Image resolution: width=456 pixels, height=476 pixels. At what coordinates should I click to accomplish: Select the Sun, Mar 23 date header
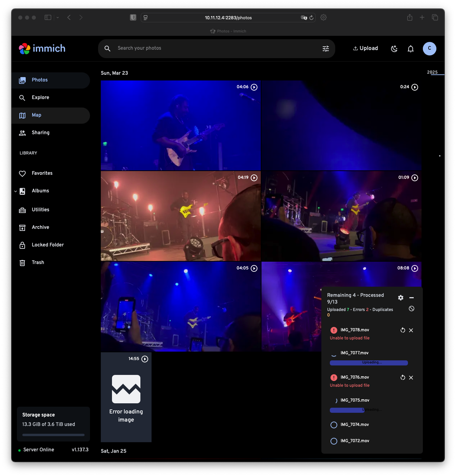pyautogui.click(x=114, y=73)
